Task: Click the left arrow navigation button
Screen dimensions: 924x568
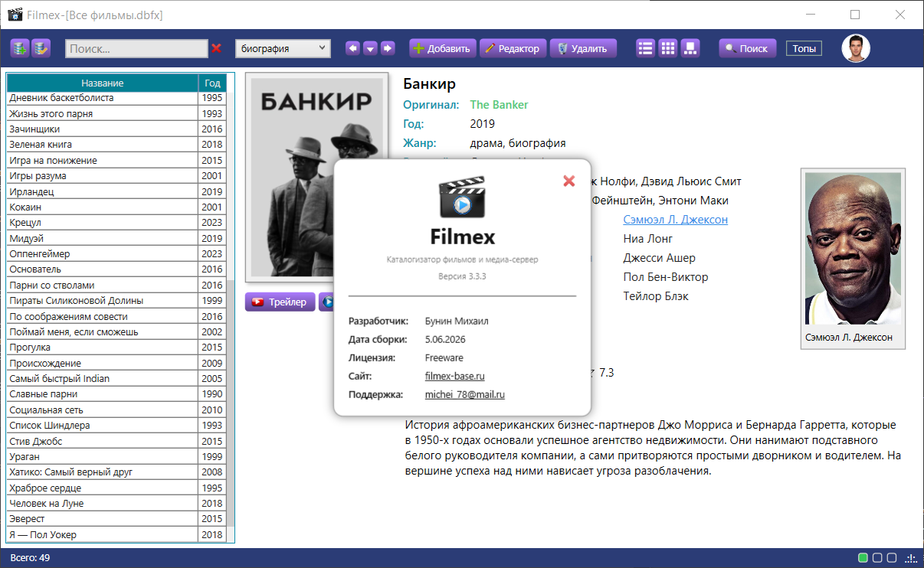Action: pos(352,48)
